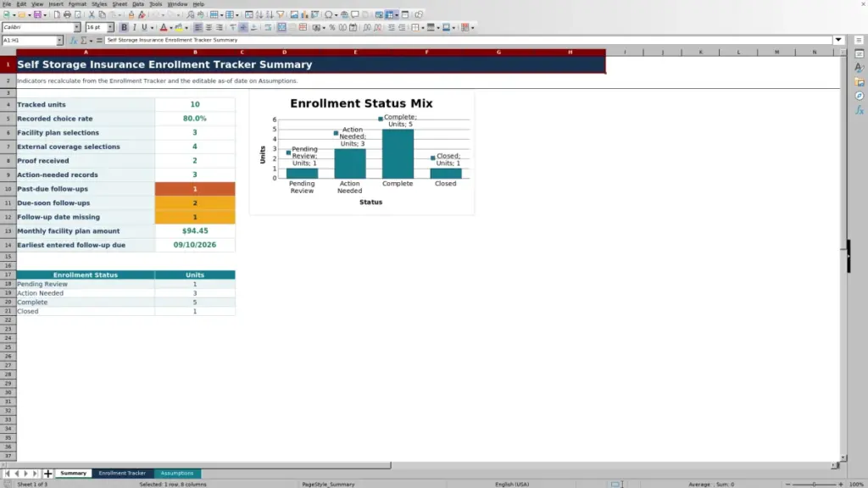Open sidebar Gallery panel

coord(860,82)
